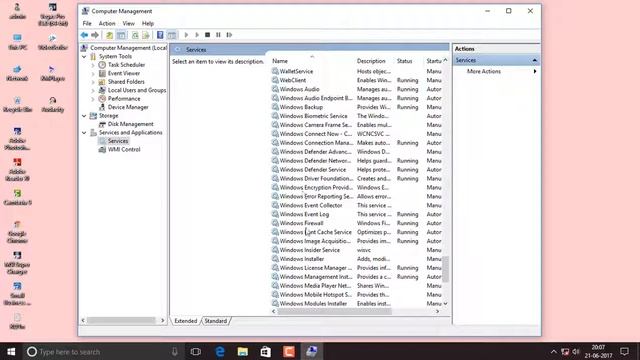Image resolution: width=640 pixels, height=360 pixels.
Task: Toggle Show/Hide Console Tree toolbar icon
Action: (x=121, y=35)
